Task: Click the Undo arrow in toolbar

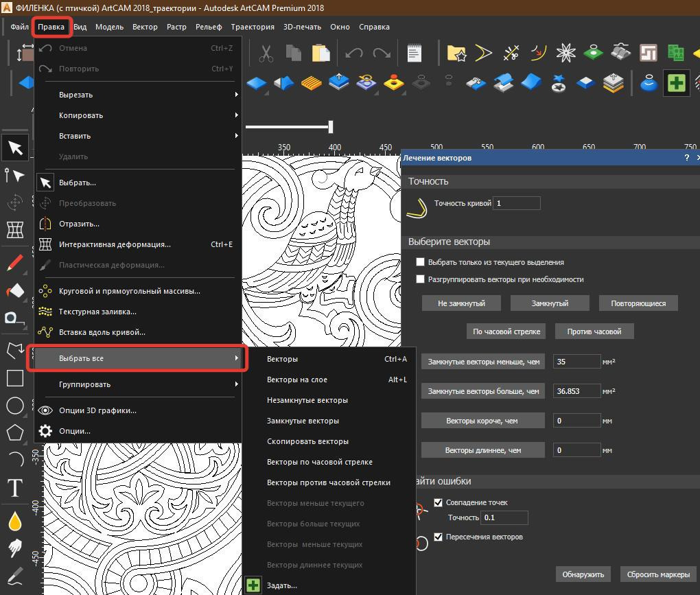Action: click(354, 53)
